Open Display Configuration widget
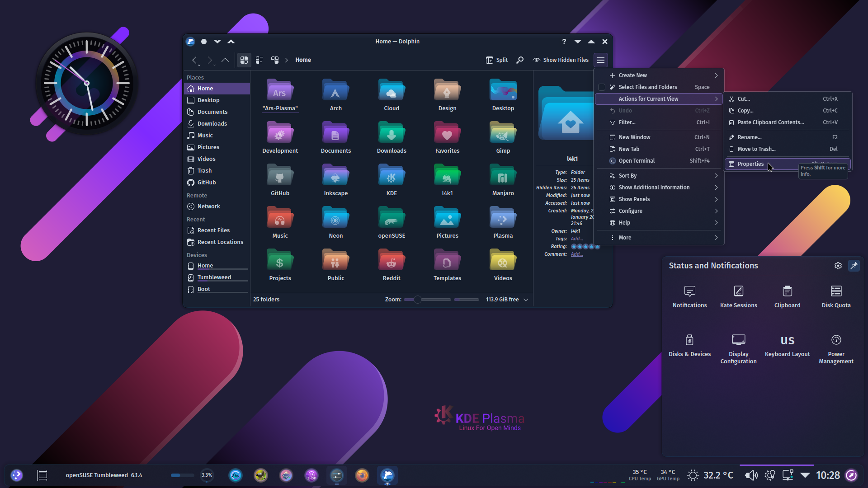The height and width of the screenshot is (488, 868). [739, 349]
